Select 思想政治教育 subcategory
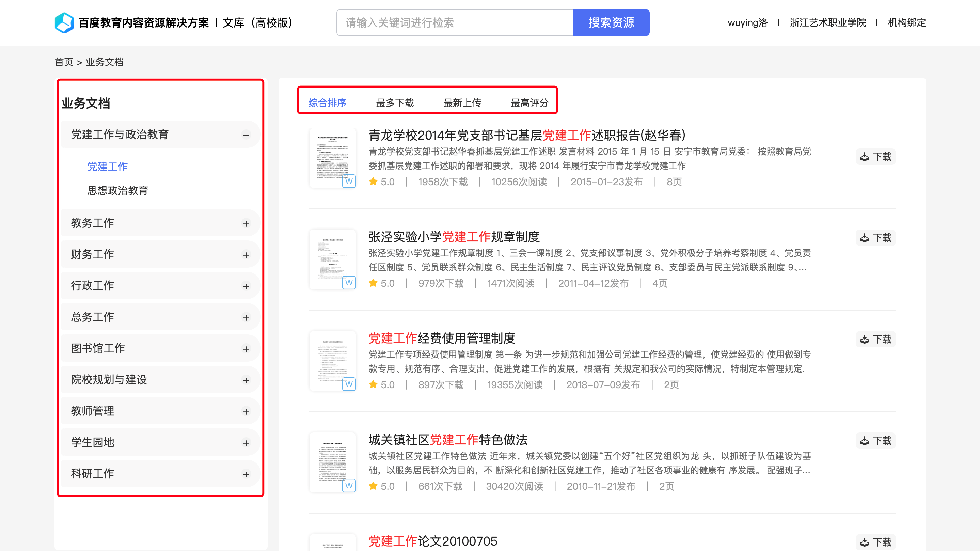Viewport: 980px width, 551px height. click(117, 190)
